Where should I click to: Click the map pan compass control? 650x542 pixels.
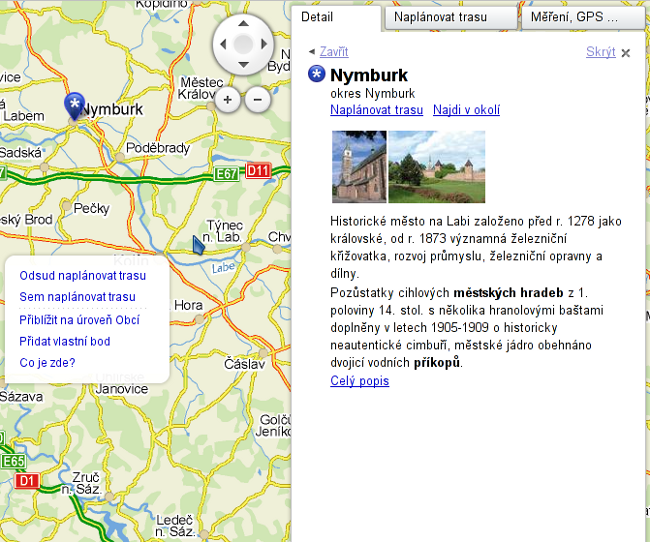click(x=243, y=44)
